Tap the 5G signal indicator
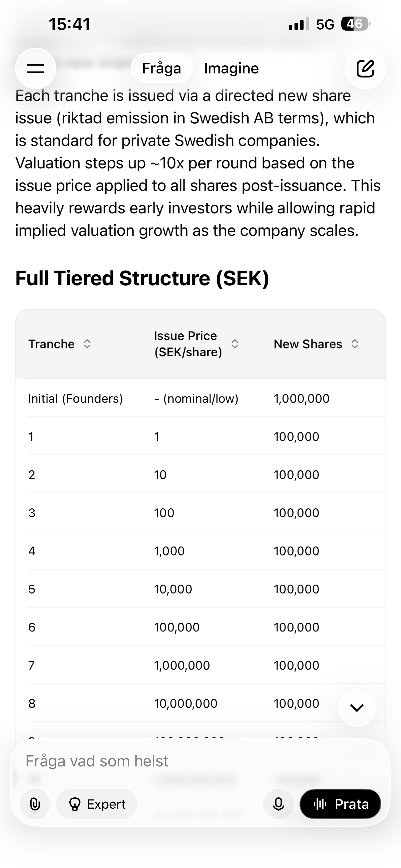Viewport: 401px width, 868px height. 325,24
